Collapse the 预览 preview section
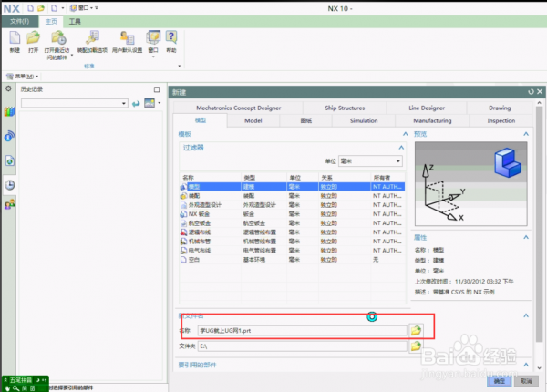The height and width of the screenshot is (392, 547). coord(526,134)
